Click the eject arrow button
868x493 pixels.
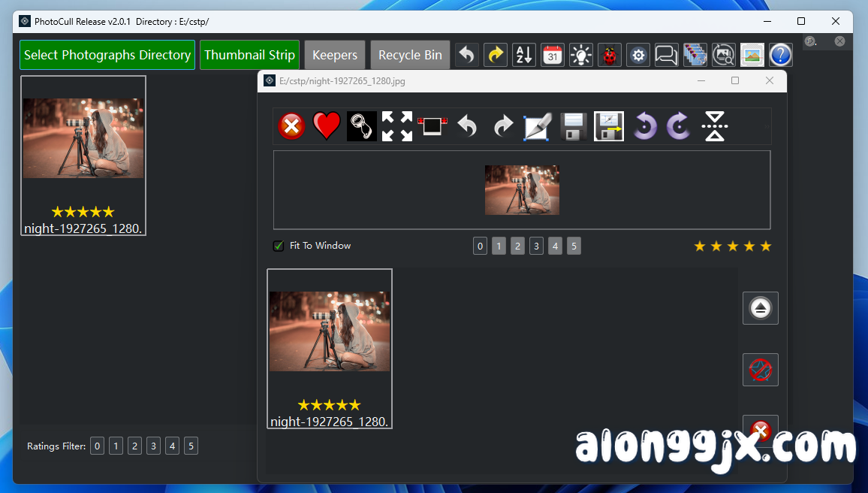pyautogui.click(x=760, y=308)
